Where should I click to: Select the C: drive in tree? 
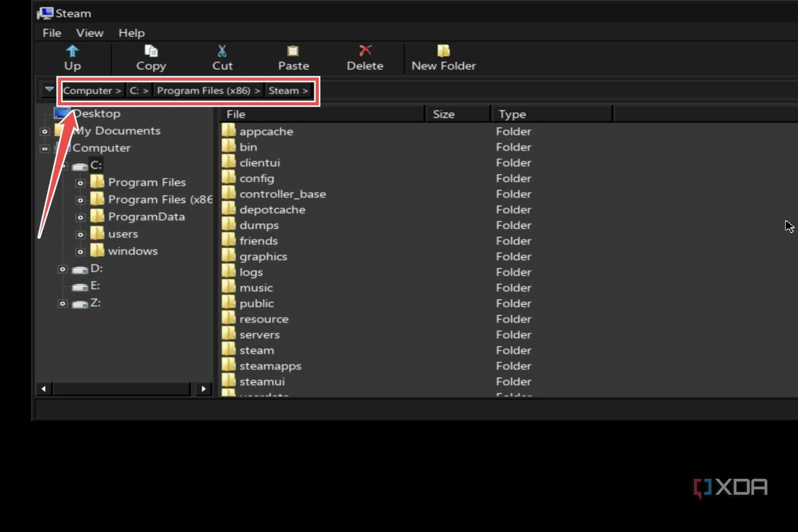click(x=96, y=165)
